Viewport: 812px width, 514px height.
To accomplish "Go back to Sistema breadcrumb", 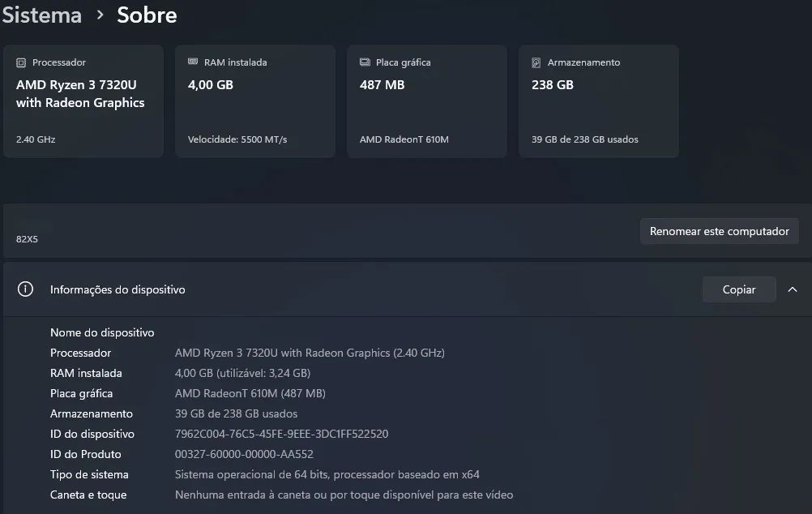I will click(42, 15).
